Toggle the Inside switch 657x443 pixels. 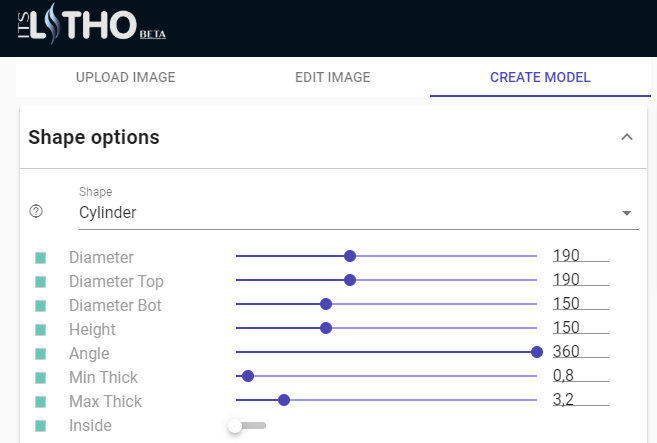[x=247, y=426]
